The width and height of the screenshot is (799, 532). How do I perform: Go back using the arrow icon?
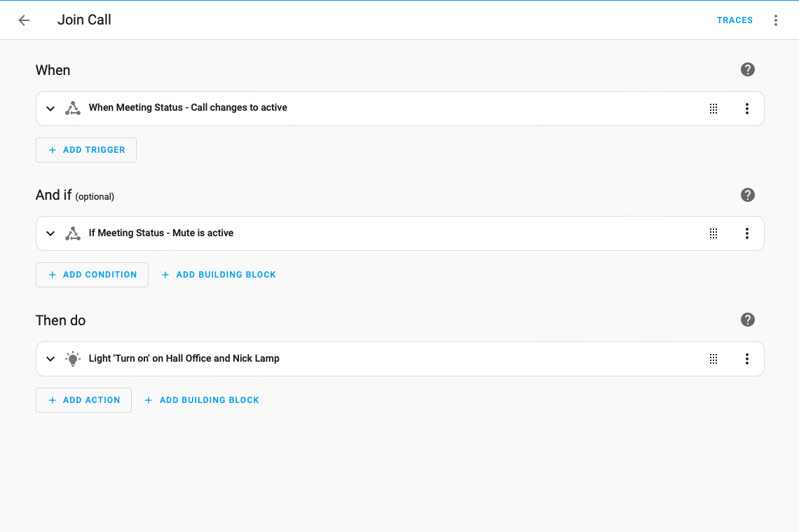(24, 20)
